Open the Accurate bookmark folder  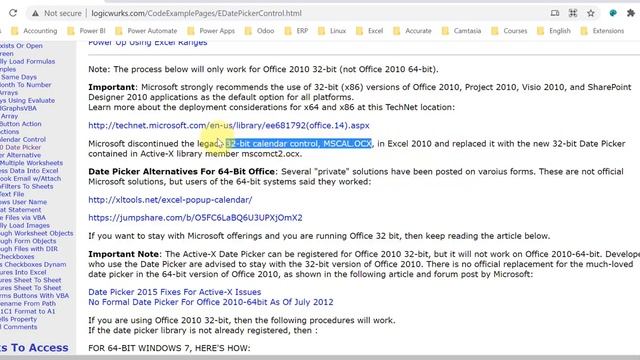pos(412,31)
